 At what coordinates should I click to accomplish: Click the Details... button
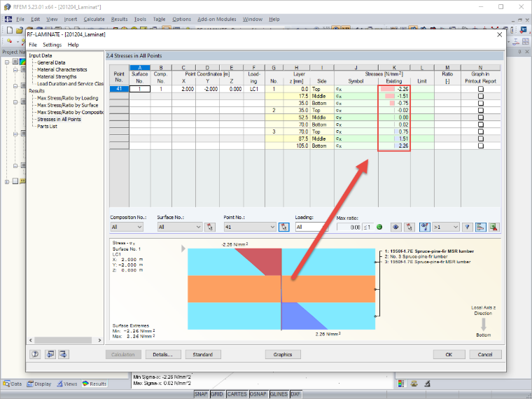(163, 354)
